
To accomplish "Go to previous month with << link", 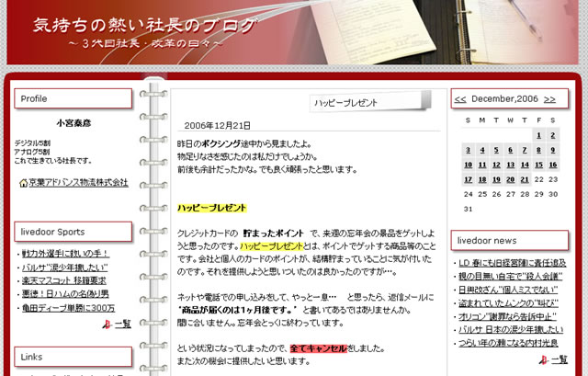I will point(460,99).
